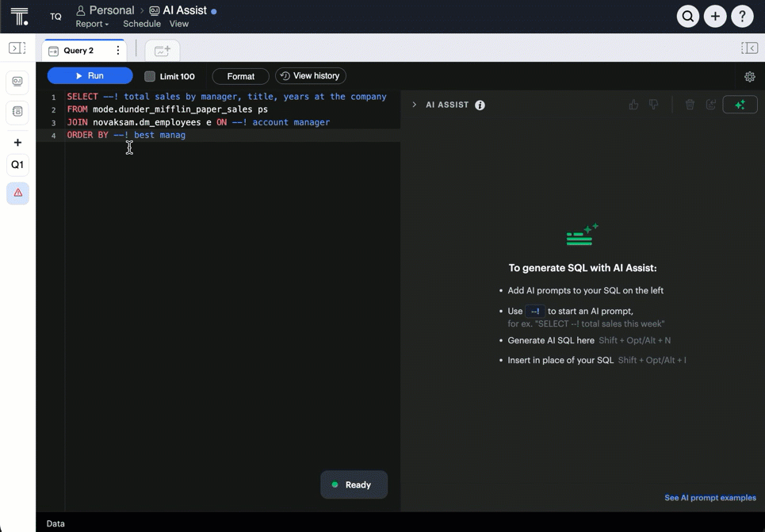Select the alert warning icon in left sidebar

(x=17, y=193)
